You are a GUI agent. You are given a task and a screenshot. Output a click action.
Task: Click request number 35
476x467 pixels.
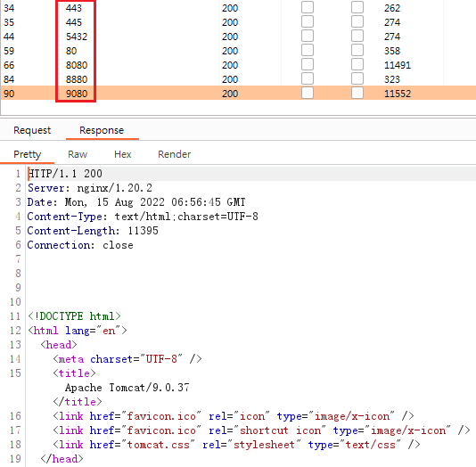(9, 22)
